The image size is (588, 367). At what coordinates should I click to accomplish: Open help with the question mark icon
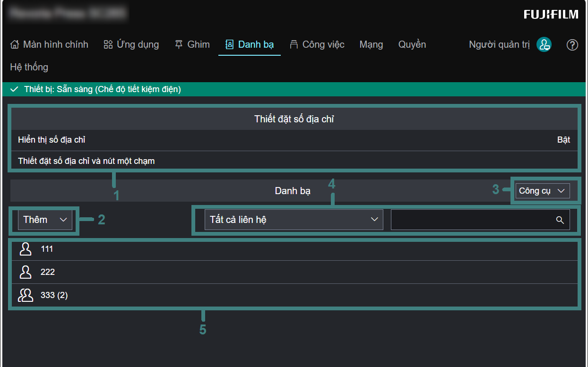[x=572, y=45]
